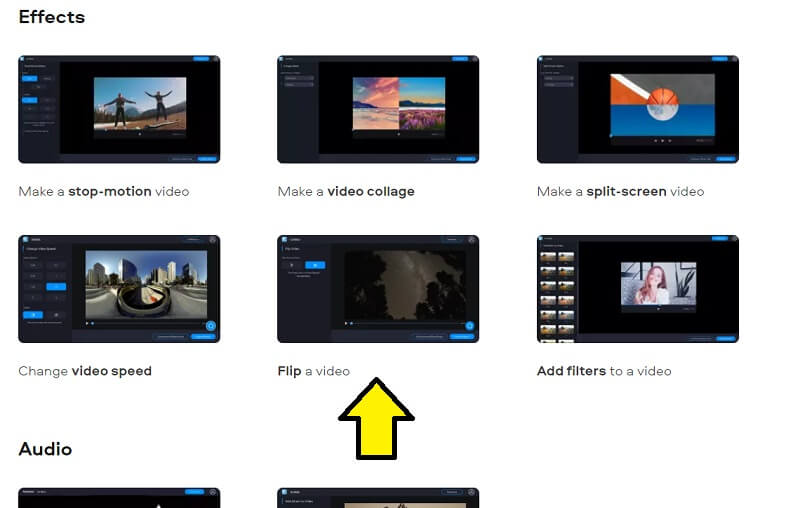Click the app logo icon in video collage preview

283,60
